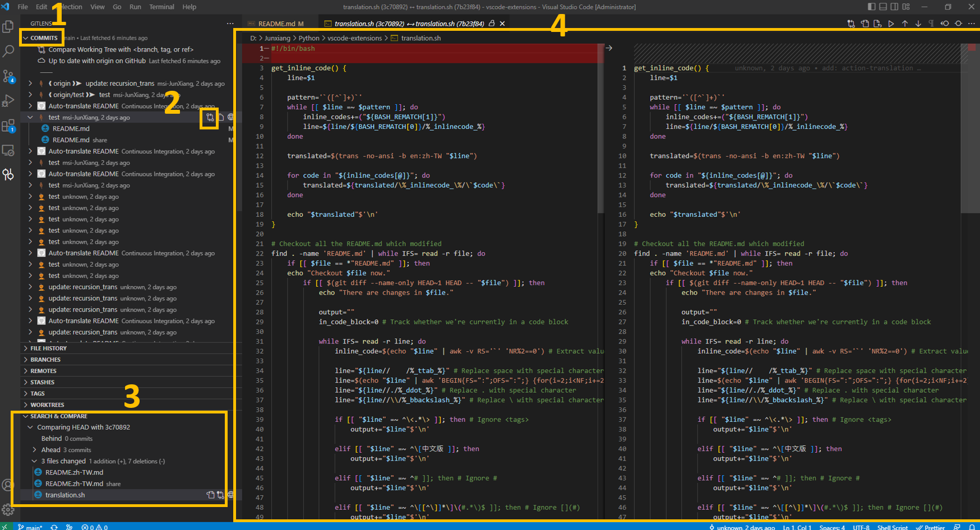The image size is (980, 530).
Task: Open the GitLens view in activity bar
Action: (8, 175)
